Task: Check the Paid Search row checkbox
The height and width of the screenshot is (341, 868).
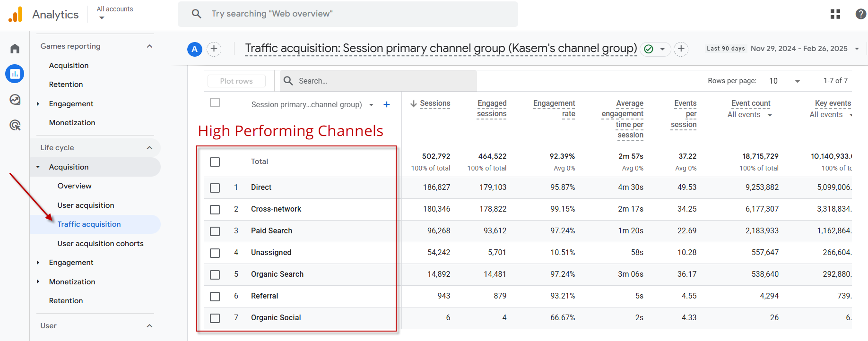Action: [215, 231]
